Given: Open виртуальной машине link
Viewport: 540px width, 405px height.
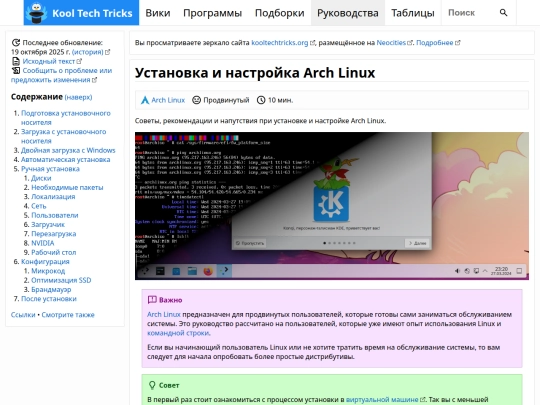Looking at the screenshot, I should pyautogui.click(x=382, y=399).
